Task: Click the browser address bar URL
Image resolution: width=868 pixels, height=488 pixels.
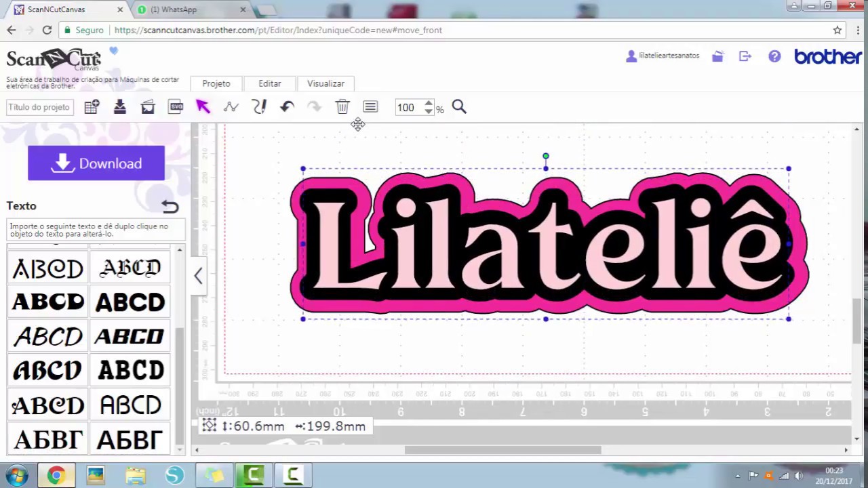Action: pos(278,30)
